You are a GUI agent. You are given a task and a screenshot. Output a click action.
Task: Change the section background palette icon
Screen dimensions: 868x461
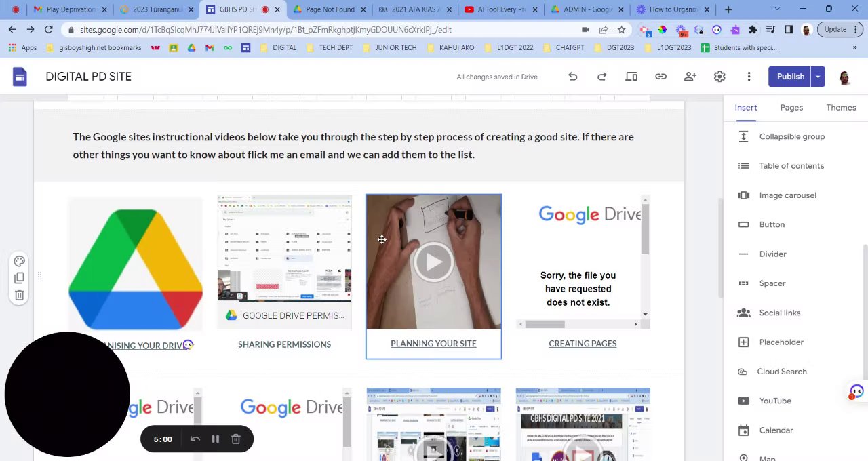click(20, 261)
